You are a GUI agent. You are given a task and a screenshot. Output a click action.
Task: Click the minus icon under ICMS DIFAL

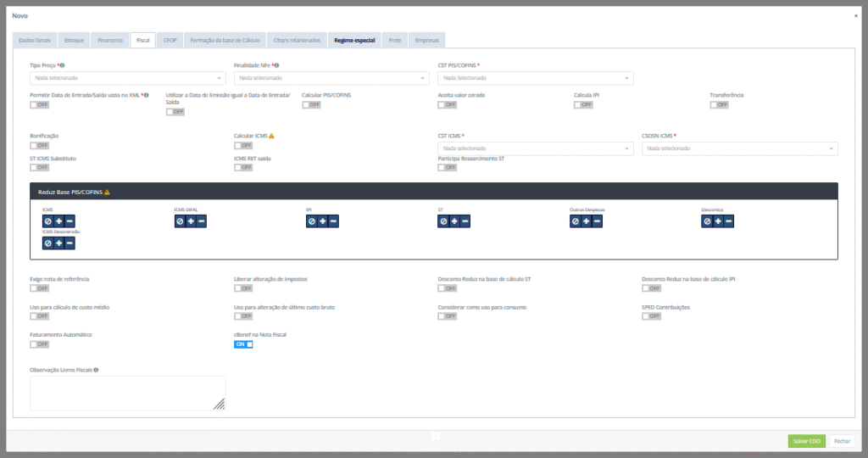(201, 221)
